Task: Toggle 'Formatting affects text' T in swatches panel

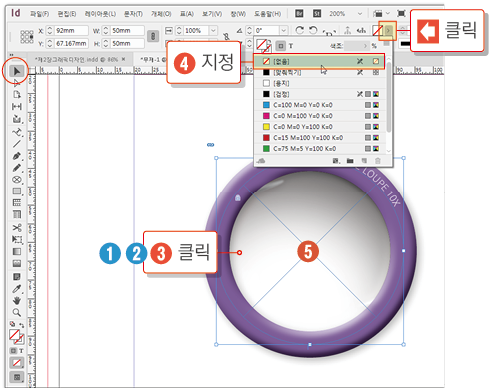Action: 291,46
